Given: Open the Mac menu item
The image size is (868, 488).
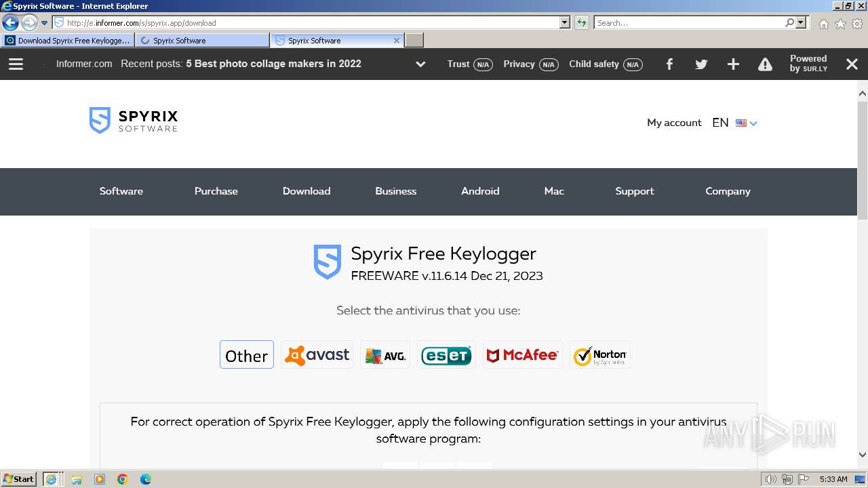Looking at the screenshot, I should pos(554,191).
